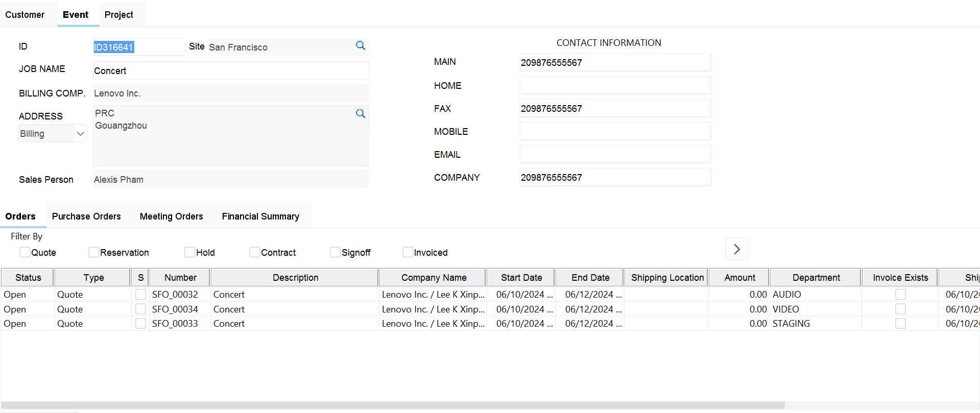Click the right chevron arrow next to filters
Screen dimensions: 980x413
[736, 249]
